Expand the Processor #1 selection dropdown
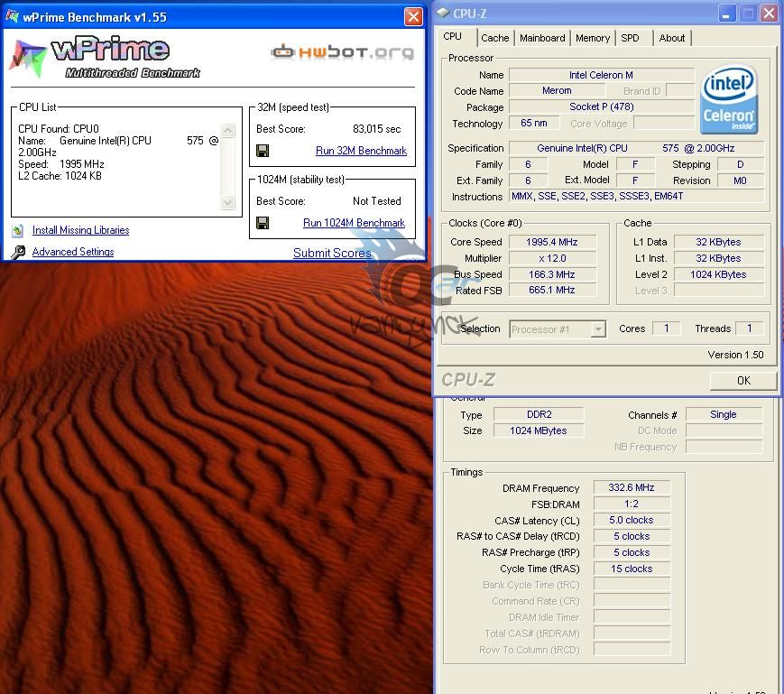 598,329
